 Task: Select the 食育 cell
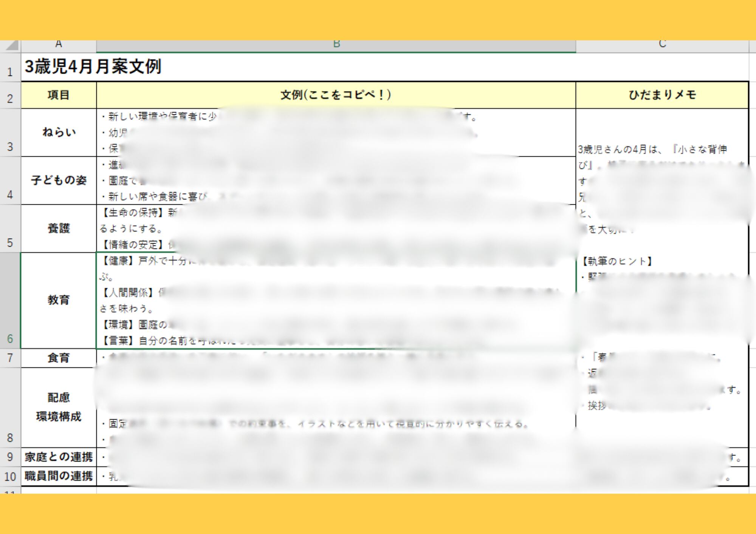59,358
